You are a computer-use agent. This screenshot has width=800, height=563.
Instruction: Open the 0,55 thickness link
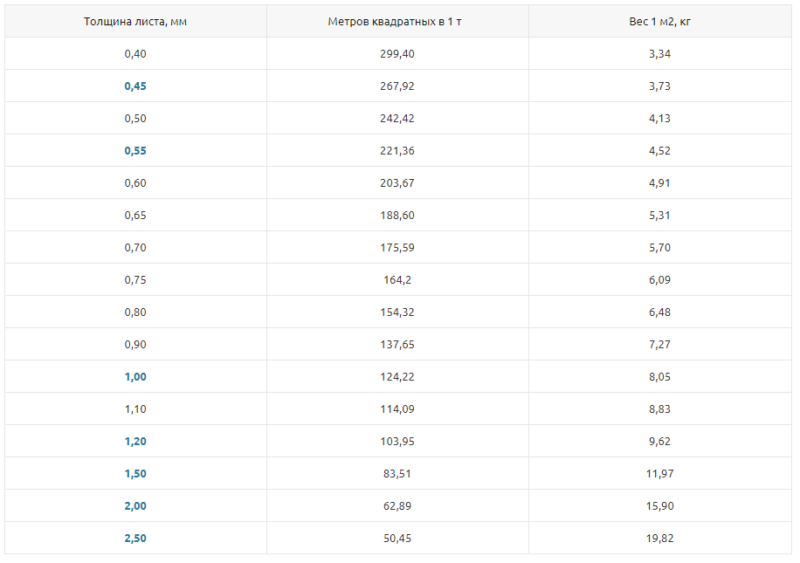tap(135, 151)
